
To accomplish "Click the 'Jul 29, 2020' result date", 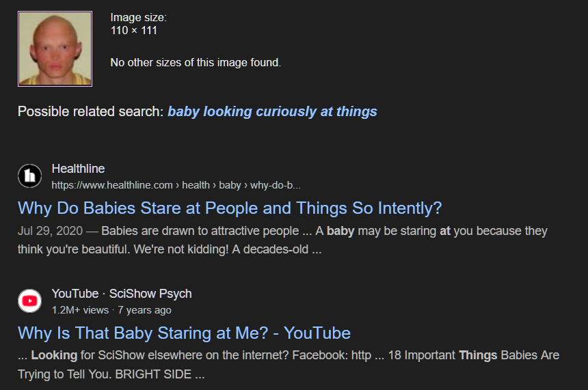I will pyautogui.click(x=50, y=231).
